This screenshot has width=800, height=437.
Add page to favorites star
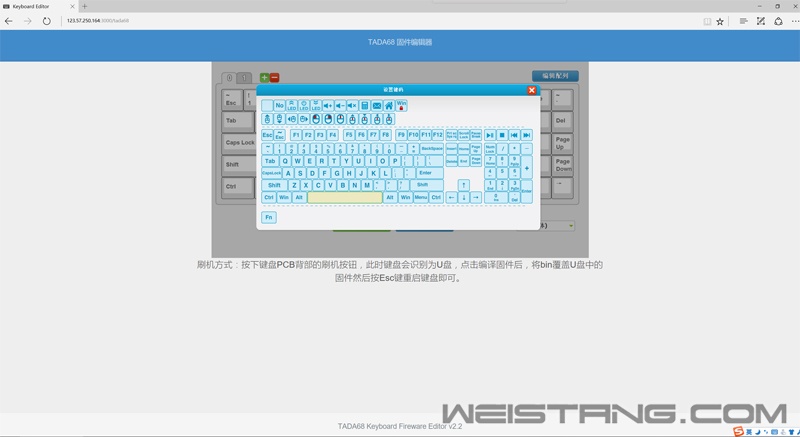[x=720, y=21]
